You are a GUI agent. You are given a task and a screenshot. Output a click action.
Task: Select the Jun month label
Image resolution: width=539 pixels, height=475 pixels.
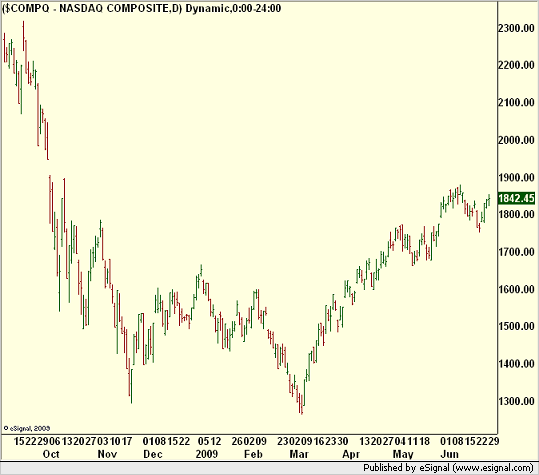(449, 454)
